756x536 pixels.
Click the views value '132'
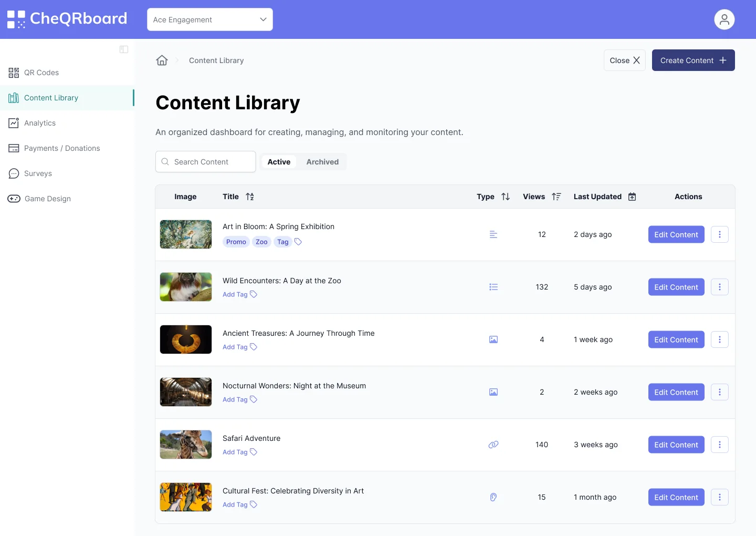[542, 287]
